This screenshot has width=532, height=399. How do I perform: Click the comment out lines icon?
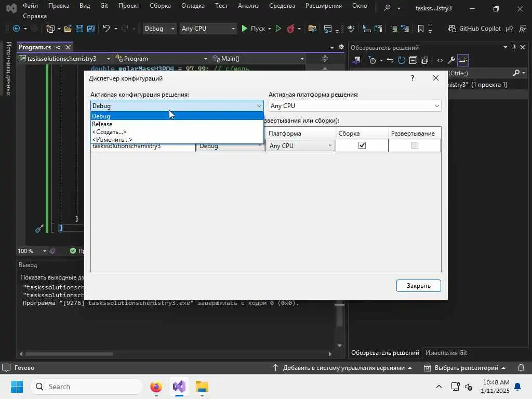click(394, 29)
